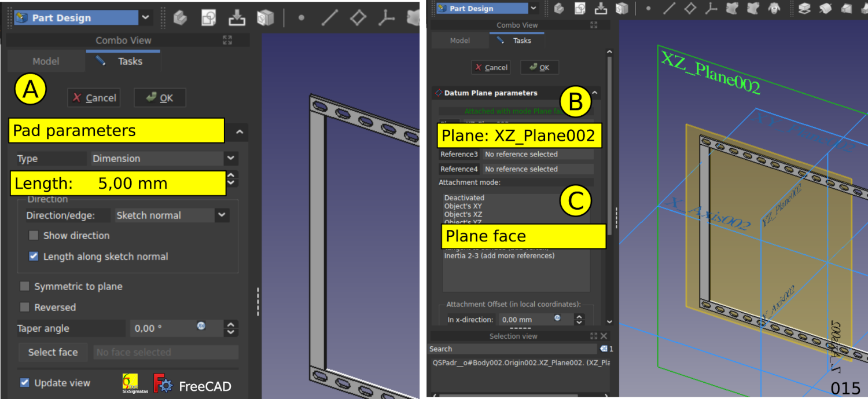Float the Selection view panel
868x399 pixels.
point(594,336)
